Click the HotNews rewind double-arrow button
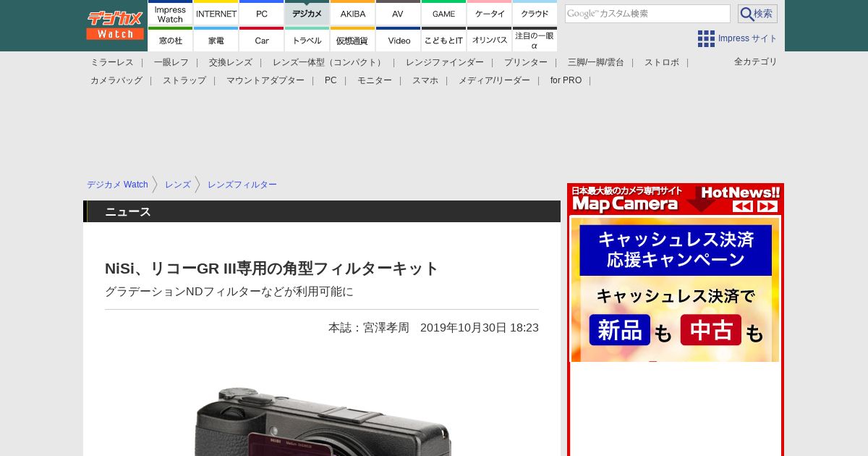The height and width of the screenshot is (456, 868). (743, 206)
